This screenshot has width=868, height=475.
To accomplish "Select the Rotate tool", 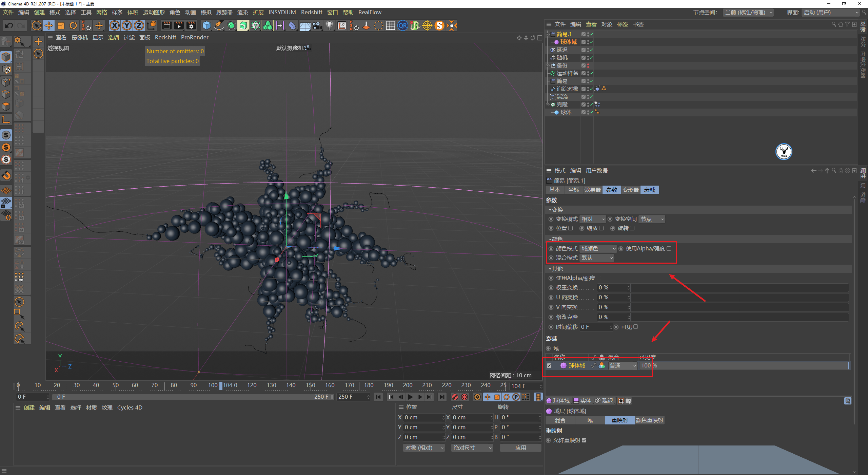I will (x=73, y=25).
